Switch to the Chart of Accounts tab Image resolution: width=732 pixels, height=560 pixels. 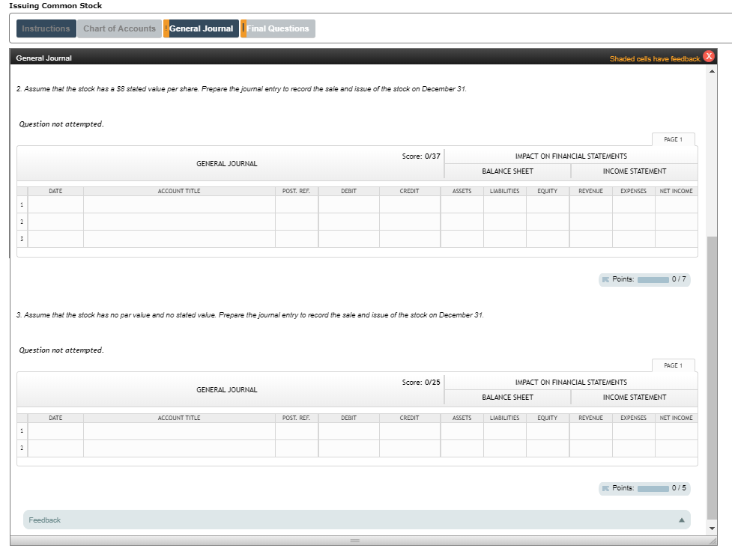click(x=119, y=28)
